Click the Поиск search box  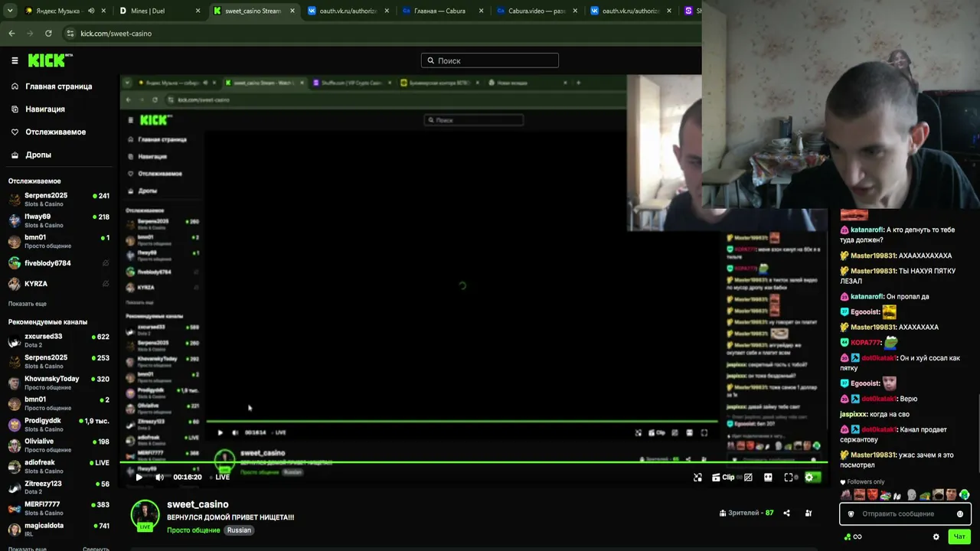coord(490,60)
